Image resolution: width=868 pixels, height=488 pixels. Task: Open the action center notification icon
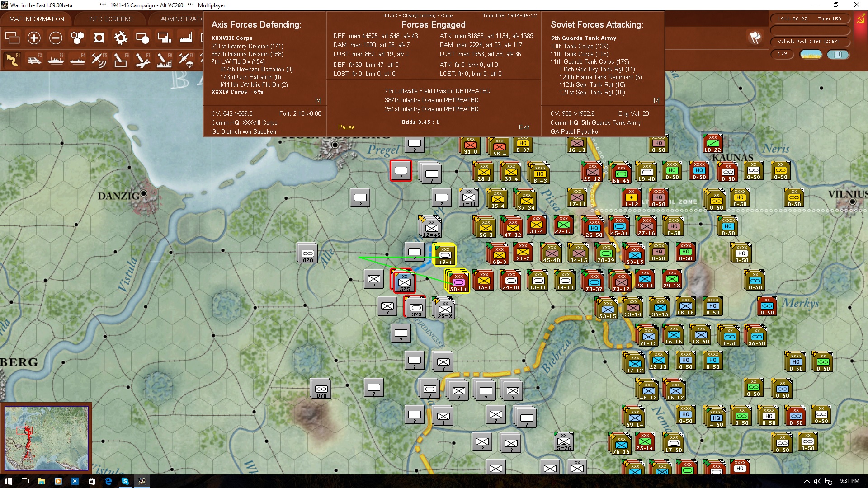click(829, 481)
